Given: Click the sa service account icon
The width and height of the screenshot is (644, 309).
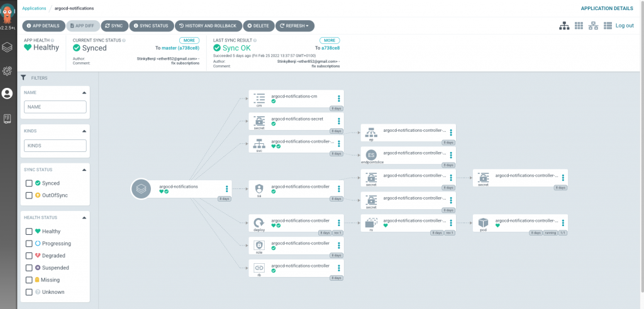Looking at the screenshot, I should (259, 188).
